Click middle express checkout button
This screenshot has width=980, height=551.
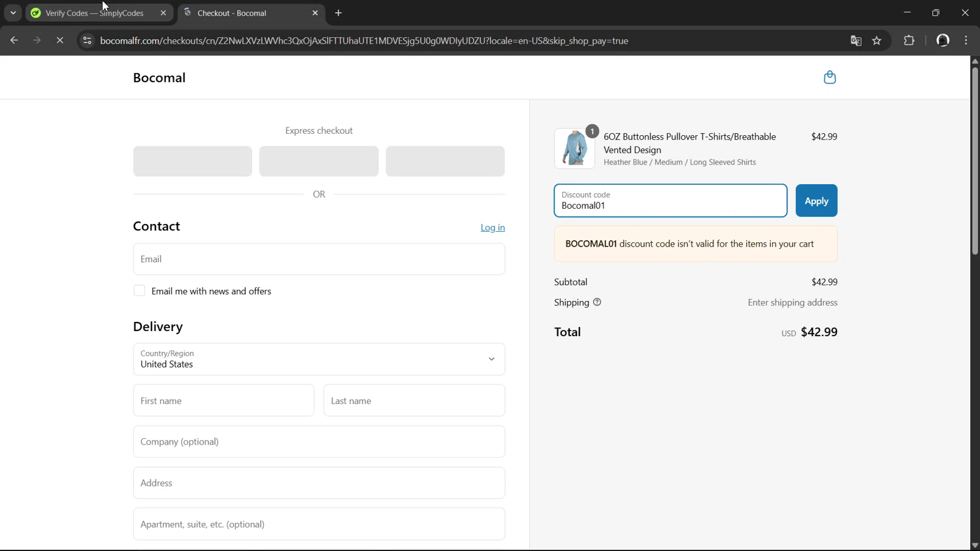tap(319, 161)
